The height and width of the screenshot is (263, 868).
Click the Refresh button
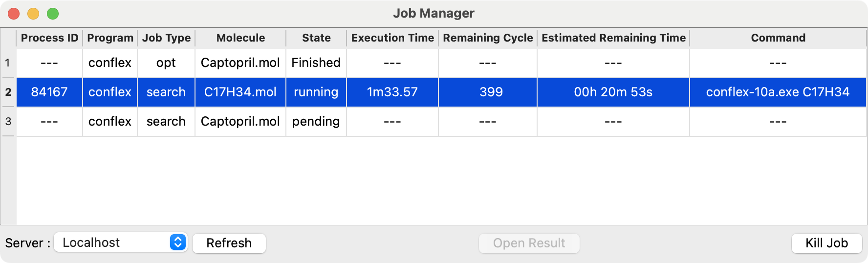(x=229, y=243)
